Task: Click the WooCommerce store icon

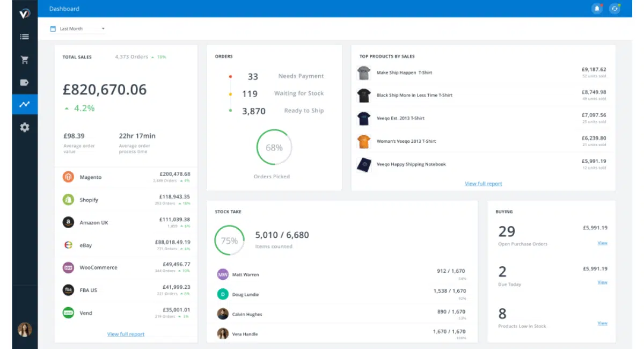Action: pos(68,267)
